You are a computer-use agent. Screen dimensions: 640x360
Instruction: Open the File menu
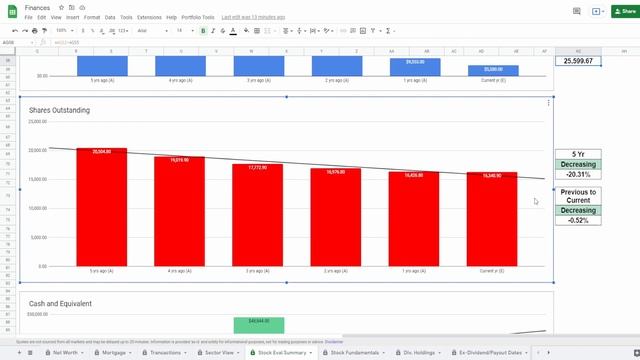coord(28,18)
